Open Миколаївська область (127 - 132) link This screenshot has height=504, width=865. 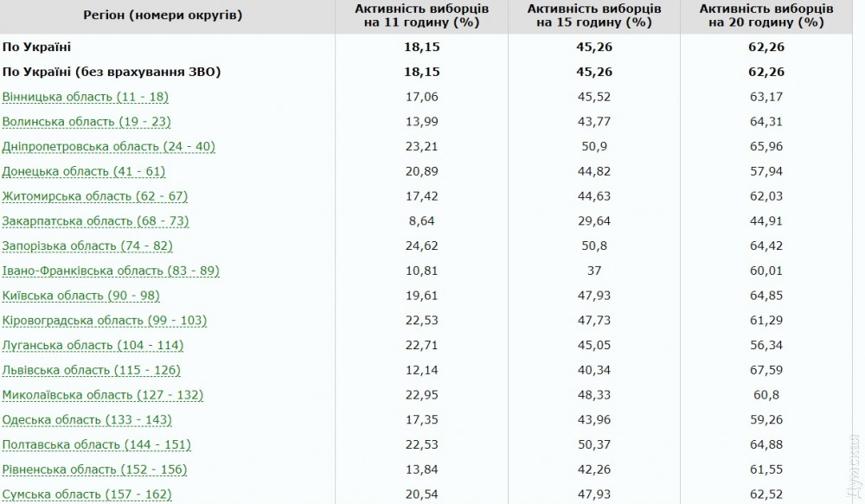click(x=103, y=395)
